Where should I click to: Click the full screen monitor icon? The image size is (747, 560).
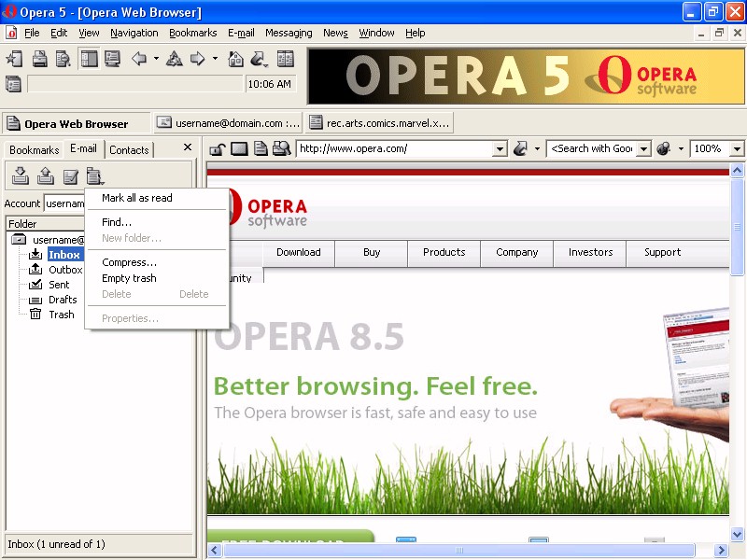(112, 59)
